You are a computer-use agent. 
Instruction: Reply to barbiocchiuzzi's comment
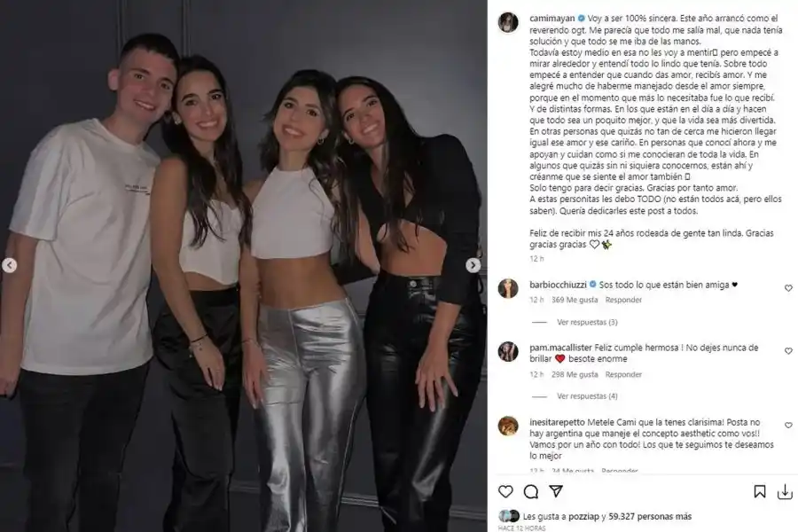pyautogui.click(x=623, y=300)
